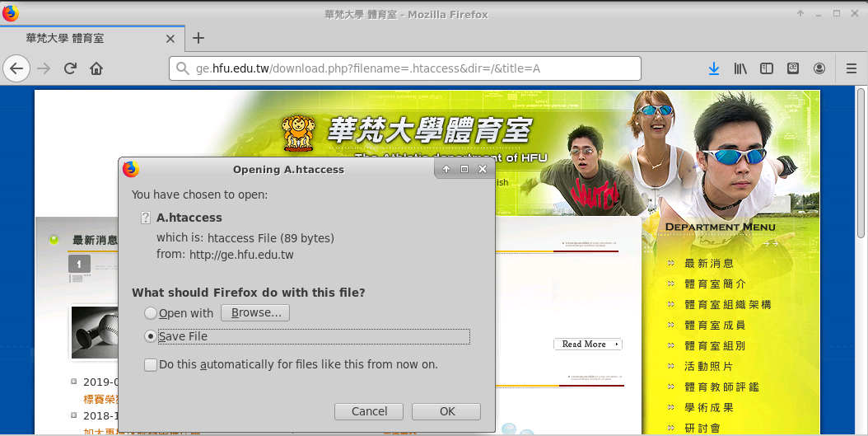Click Browse to choose an application
Screen dimensions: 868x436
pos(255,312)
